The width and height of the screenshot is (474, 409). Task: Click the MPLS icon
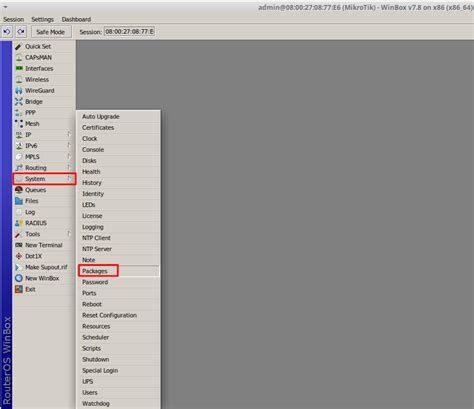(19, 157)
